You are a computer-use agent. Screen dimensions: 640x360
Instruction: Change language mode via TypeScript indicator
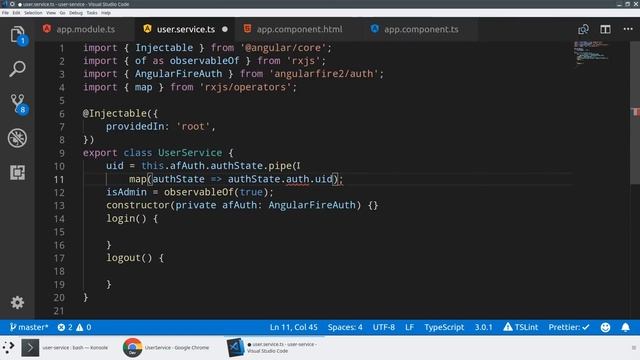pyautogui.click(x=444, y=327)
